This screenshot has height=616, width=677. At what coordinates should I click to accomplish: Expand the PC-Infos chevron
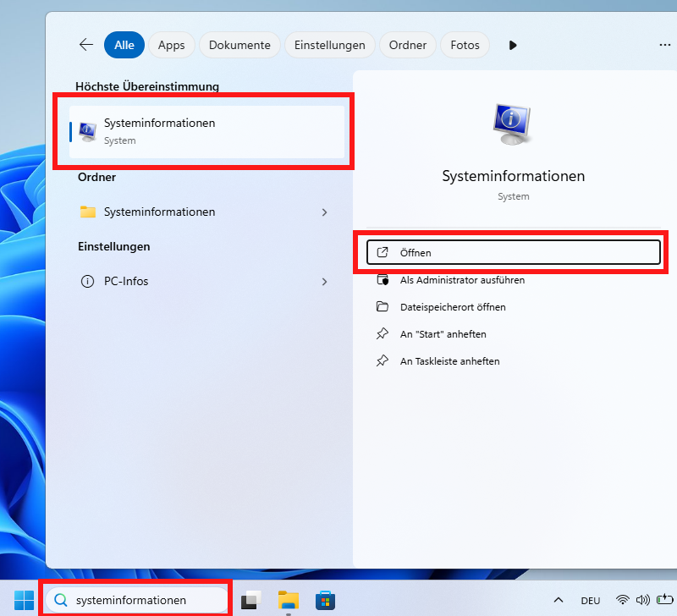coord(325,282)
